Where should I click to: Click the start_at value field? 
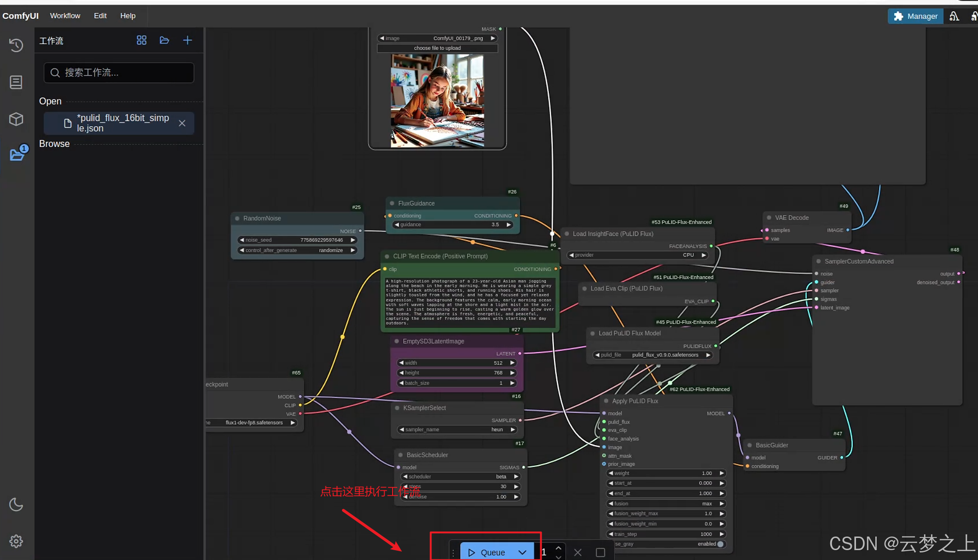click(666, 483)
